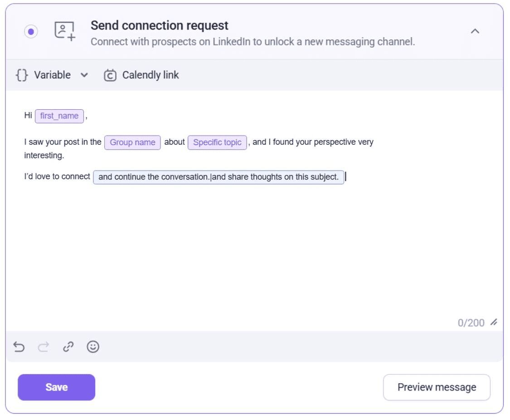Select the Group name placeholder tag
Image resolution: width=510 pixels, height=420 pixels.
(x=132, y=142)
